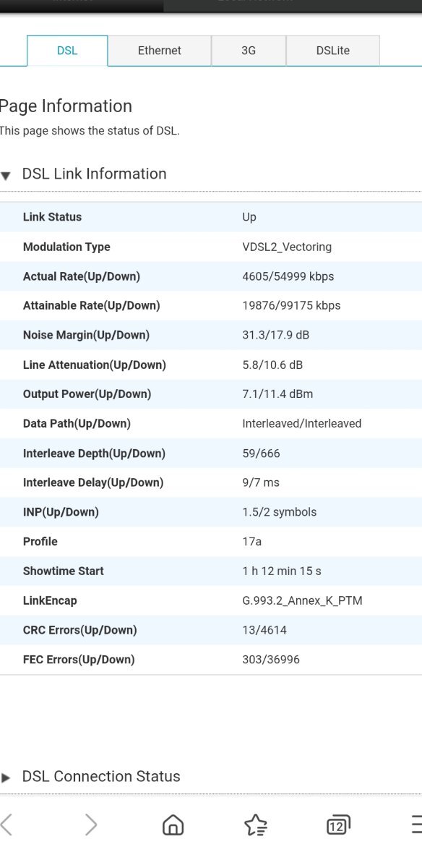Open the browser hamburger menu
Screen dimensions: 422x868
pos(416,824)
